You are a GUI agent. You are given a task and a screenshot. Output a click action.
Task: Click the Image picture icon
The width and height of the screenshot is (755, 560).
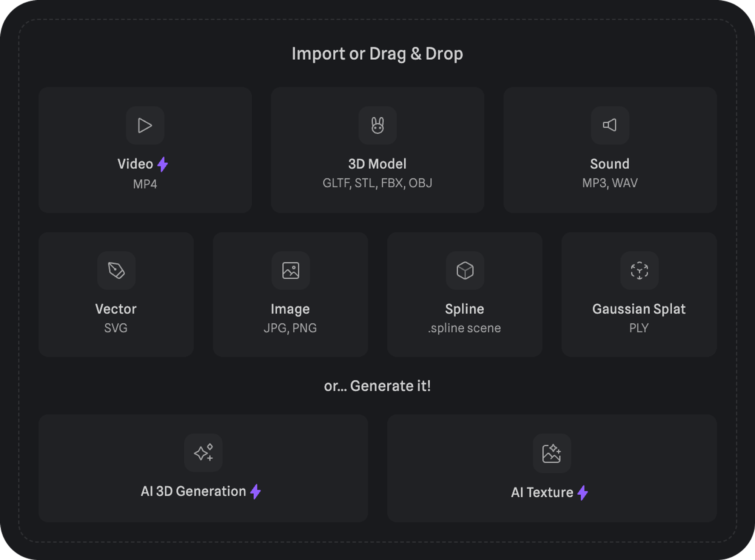291,270
